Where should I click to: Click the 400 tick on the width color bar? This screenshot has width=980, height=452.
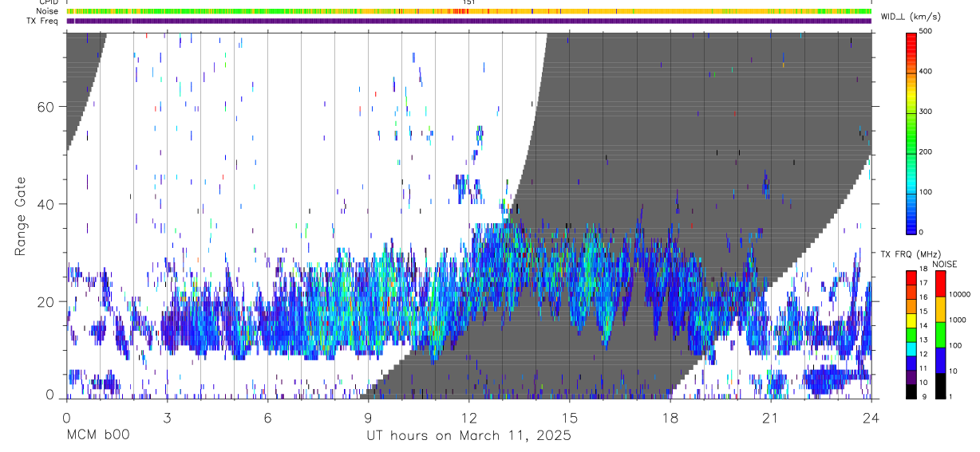click(x=927, y=71)
